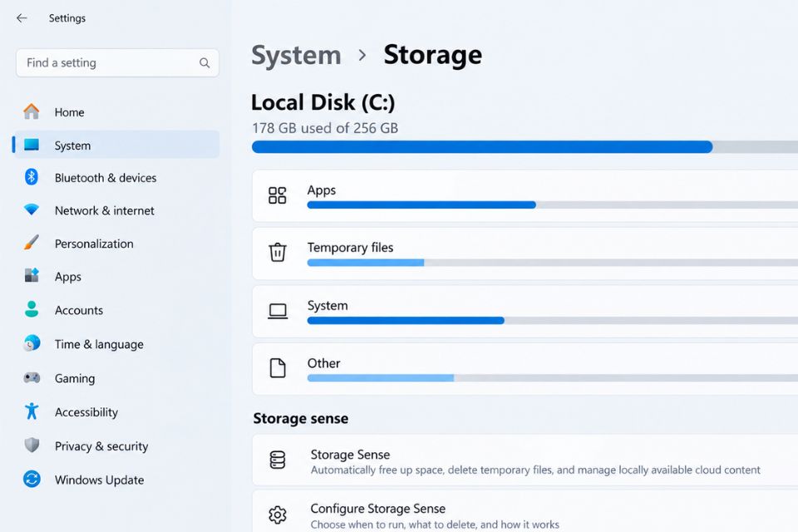The width and height of the screenshot is (798, 532).
Task: Go to Network & internet
Action: pyautogui.click(x=105, y=211)
